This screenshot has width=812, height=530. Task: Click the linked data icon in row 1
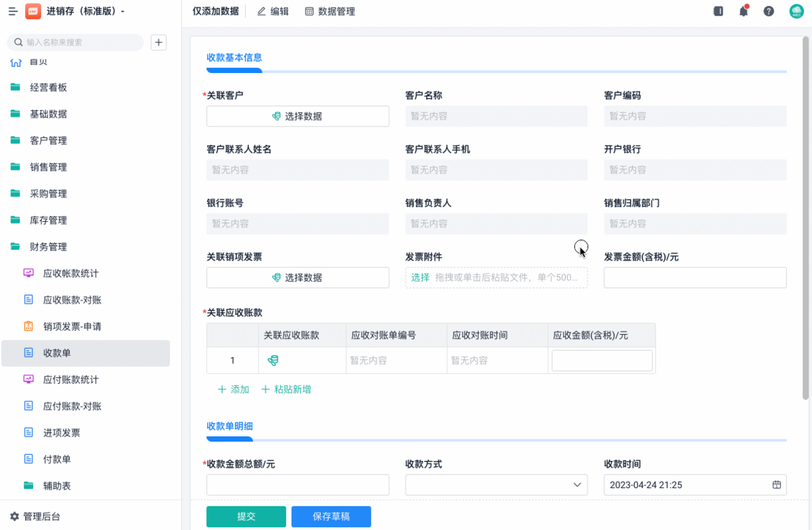click(x=273, y=361)
